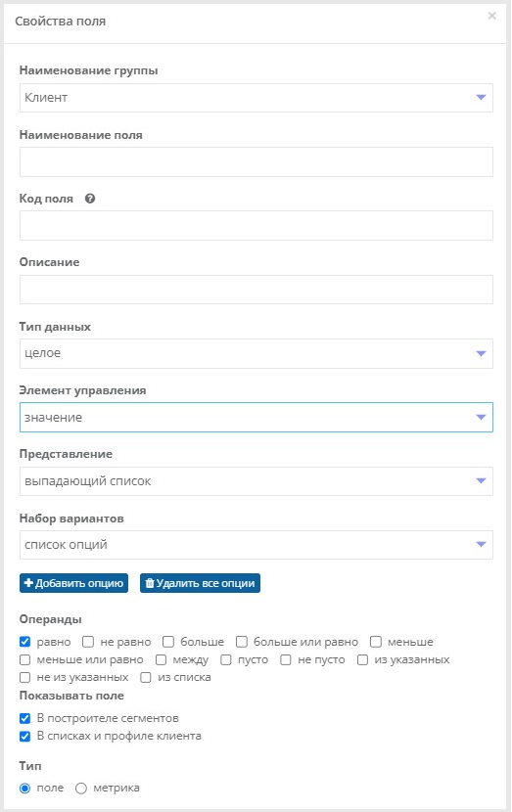The image size is (512, 812).
Task: Toggle В списках и профиле клиента
Action: coord(24,736)
